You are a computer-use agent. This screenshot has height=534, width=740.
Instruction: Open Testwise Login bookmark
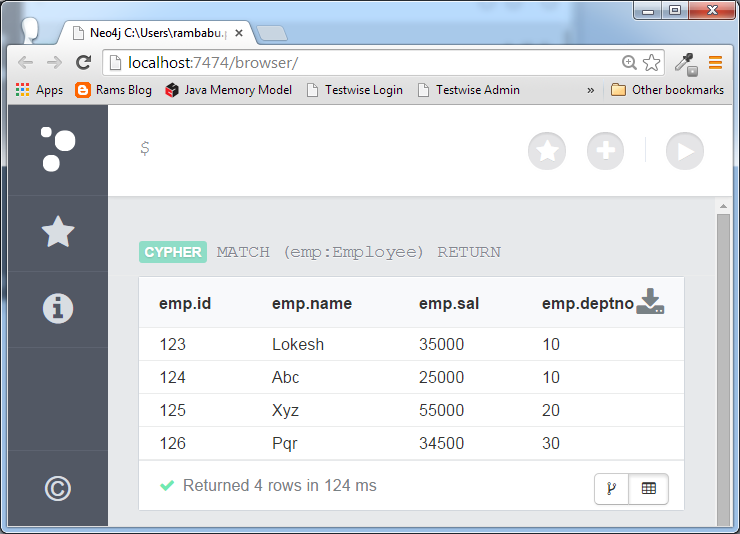[355, 90]
